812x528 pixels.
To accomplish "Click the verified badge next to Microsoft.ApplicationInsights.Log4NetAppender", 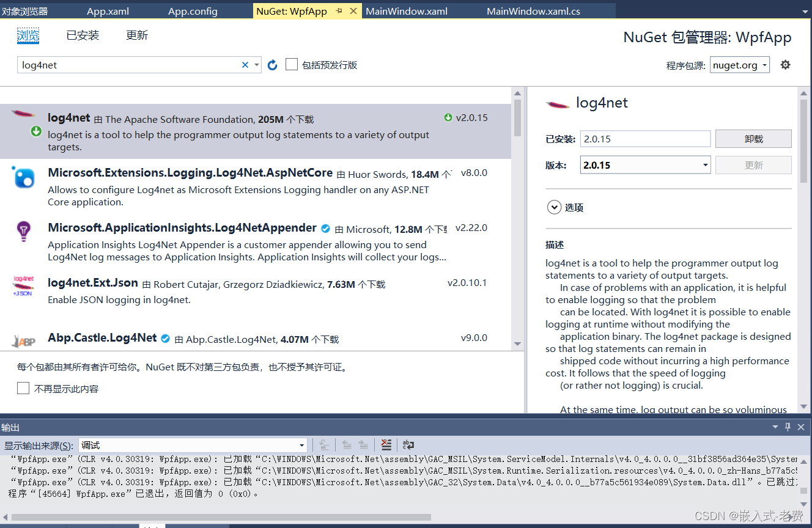I will [x=325, y=229].
